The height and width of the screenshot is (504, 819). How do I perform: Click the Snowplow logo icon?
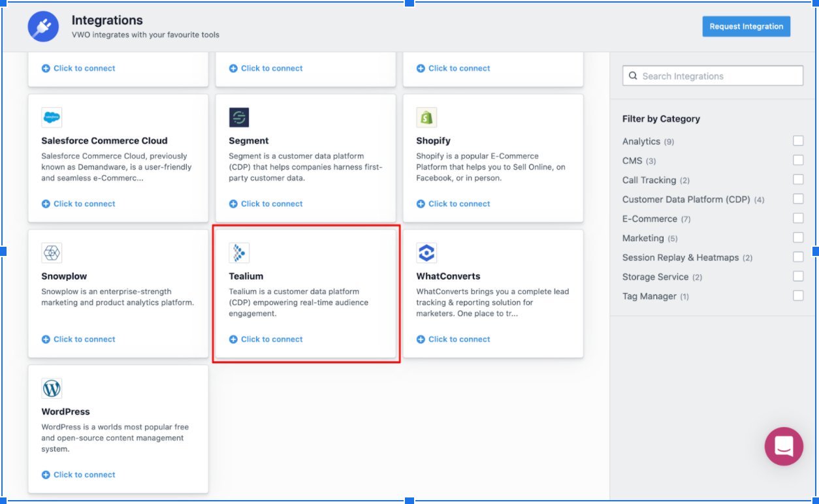[52, 253]
